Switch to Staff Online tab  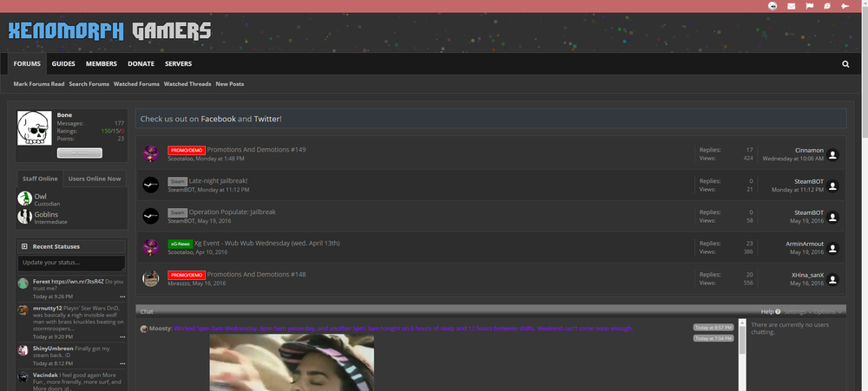[x=40, y=179]
